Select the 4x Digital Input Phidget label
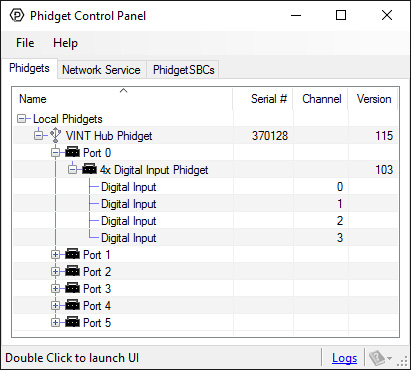The height and width of the screenshot is (370, 411). pos(154,170)
